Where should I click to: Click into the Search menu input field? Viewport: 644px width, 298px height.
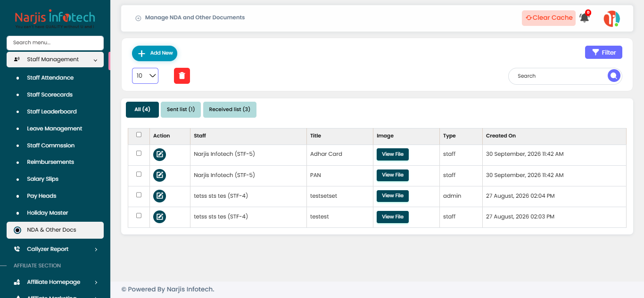coord(55,43)
